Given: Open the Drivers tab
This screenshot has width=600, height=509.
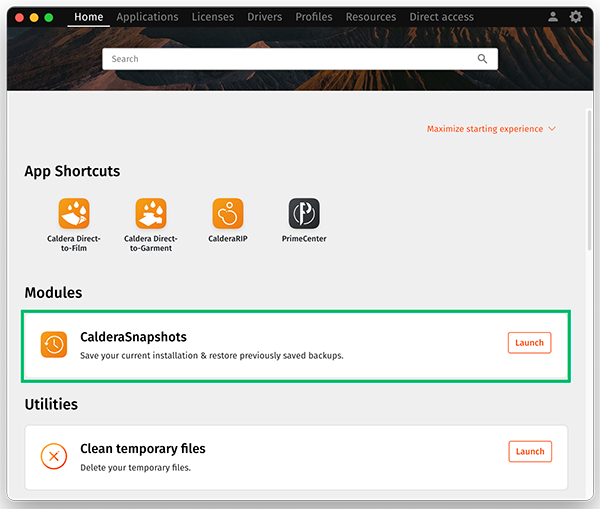Looking at the screenshot, I should coord(264,17).
